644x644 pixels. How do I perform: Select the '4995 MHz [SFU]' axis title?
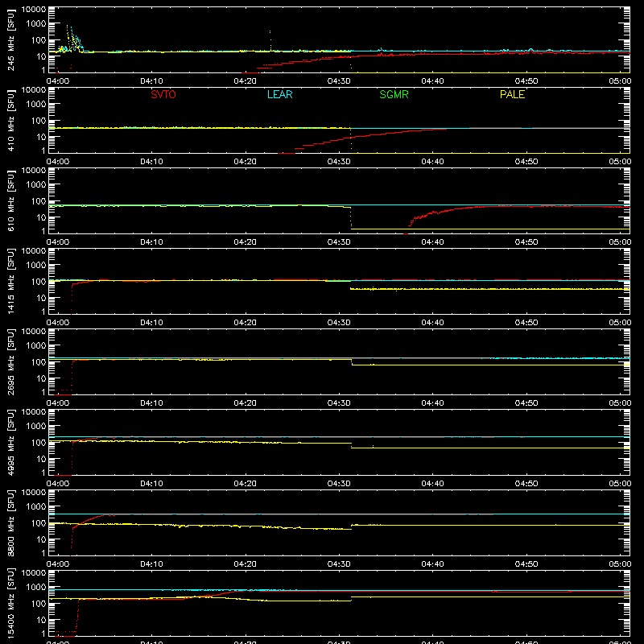pos(10,442)
